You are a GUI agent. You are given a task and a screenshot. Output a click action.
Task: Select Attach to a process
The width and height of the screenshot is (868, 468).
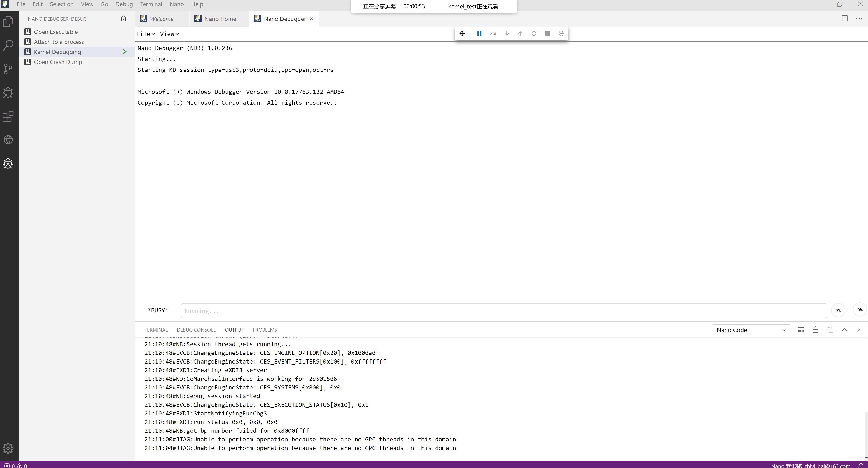77,42
